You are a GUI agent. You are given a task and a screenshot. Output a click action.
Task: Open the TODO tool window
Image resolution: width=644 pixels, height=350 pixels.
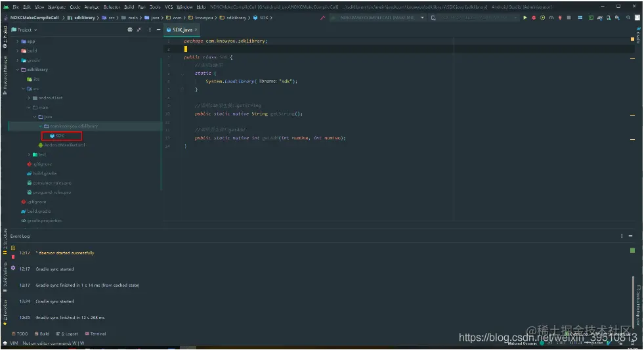coord(20,334)
